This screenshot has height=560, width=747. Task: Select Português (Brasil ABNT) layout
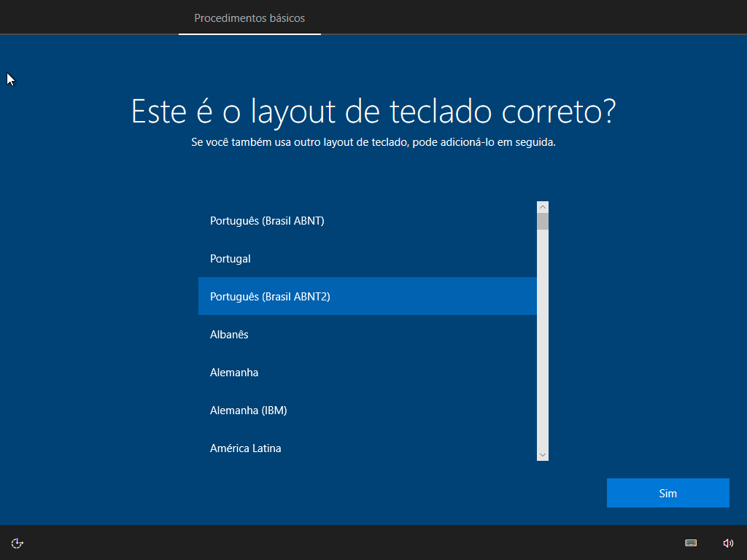pos(368,220)
